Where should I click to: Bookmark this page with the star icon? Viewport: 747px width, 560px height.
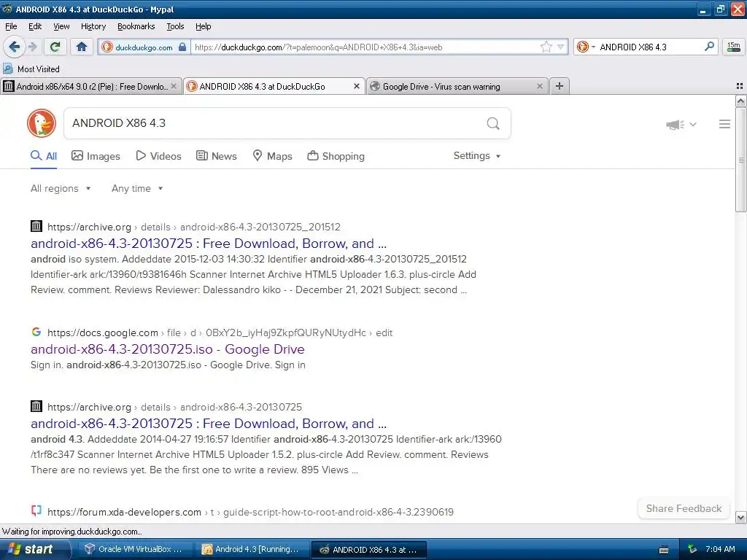pyautogui.click(x=546, y=47)
